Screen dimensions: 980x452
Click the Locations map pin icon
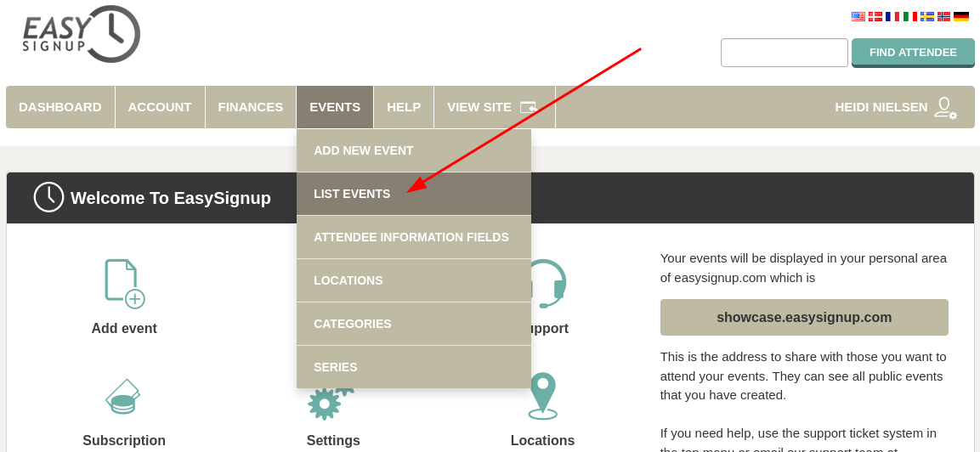coord(542,396)
